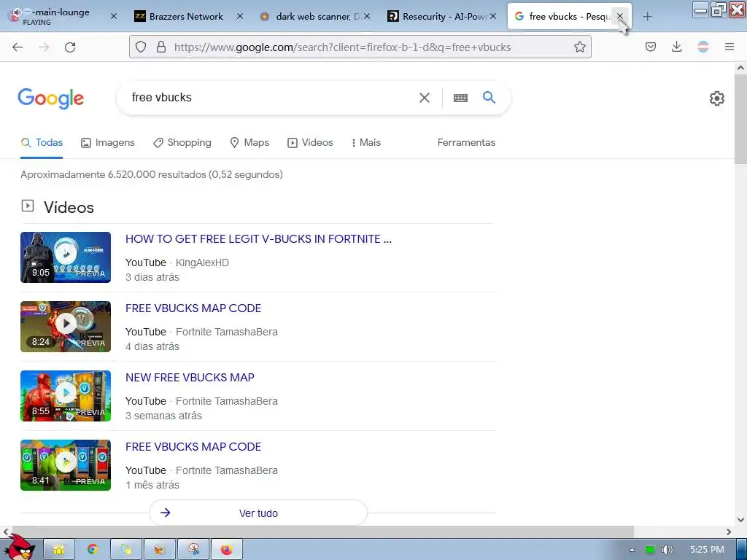Open a new browser tab
Viewport: 747px width, 560px height.
coord(647,17)
